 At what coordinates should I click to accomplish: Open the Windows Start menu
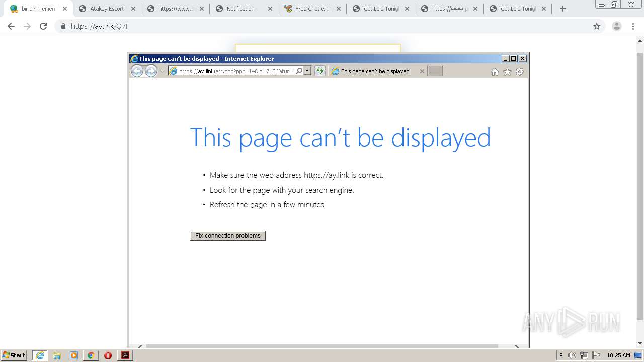click(14, 355)
